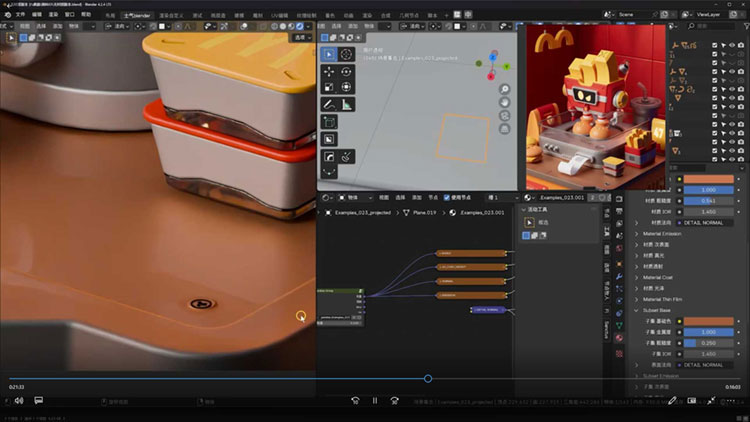Select the Annotate tool in viewport toolbar
The image size is (750, 422).
(x=329, y=103)
